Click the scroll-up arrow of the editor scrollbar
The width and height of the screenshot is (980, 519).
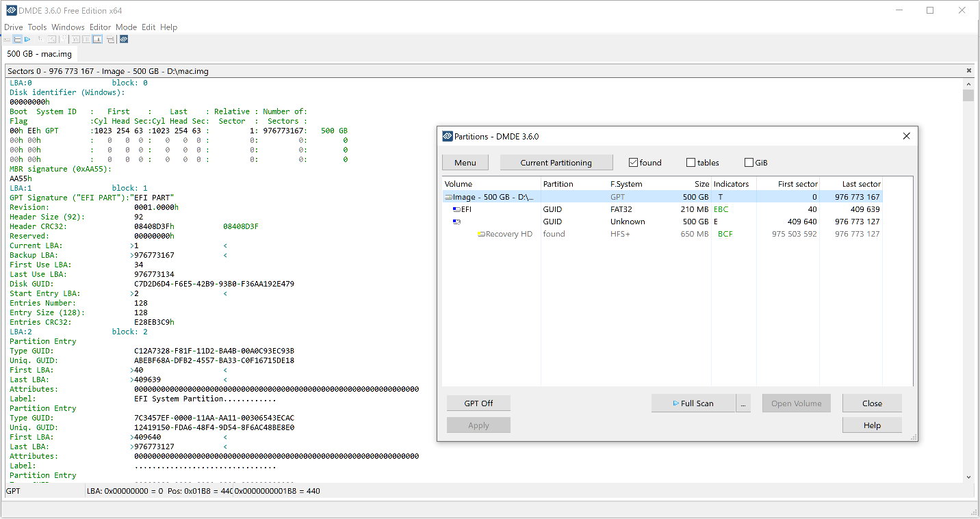coord(968,83)
